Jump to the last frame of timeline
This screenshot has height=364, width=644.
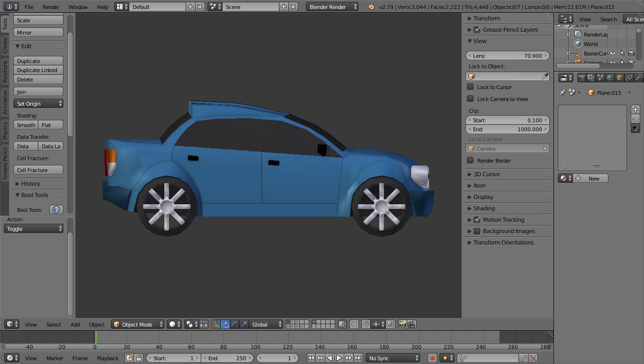tap(358, 358)
